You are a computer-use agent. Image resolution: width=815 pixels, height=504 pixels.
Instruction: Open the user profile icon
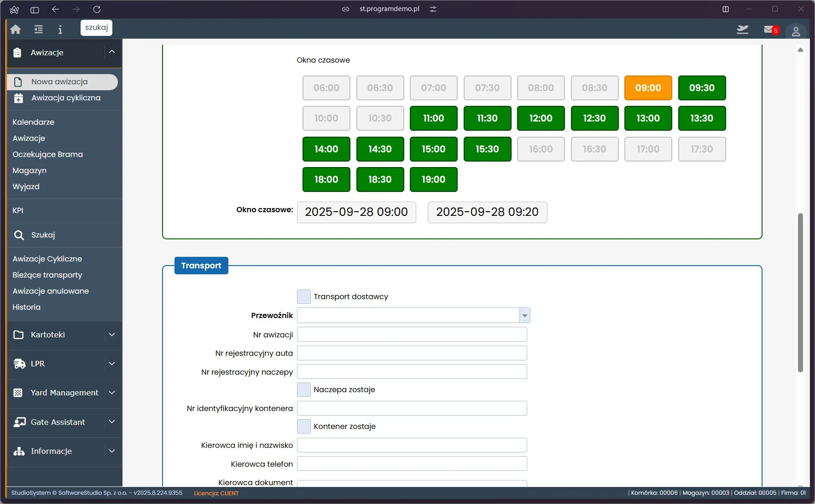pyautogui.click(x=796, y=31)
